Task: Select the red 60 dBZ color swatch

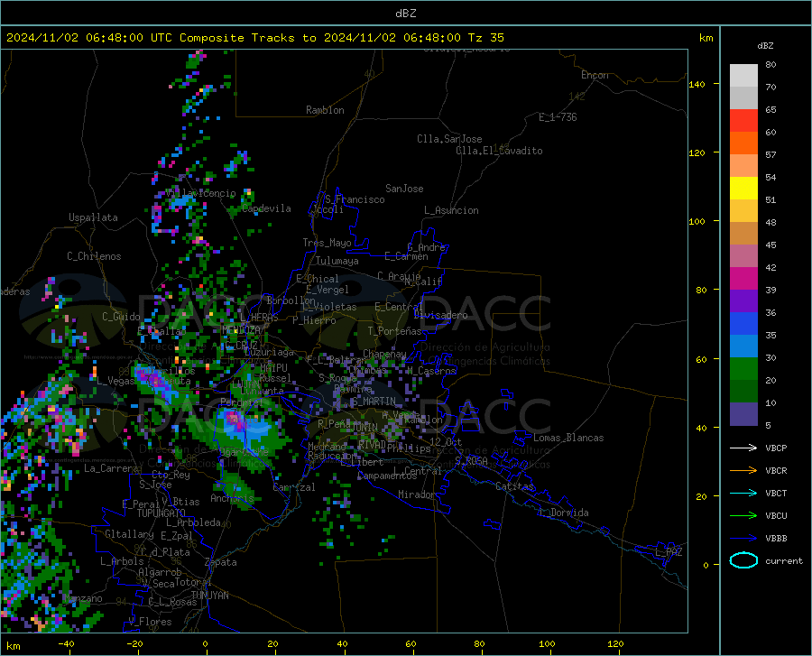Action: click(743, 121)
